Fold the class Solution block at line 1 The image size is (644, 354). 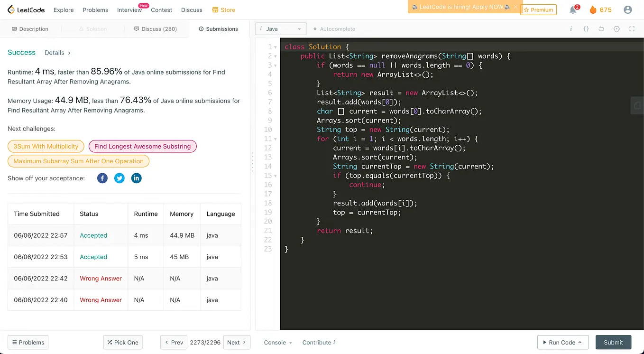(276, 47)
